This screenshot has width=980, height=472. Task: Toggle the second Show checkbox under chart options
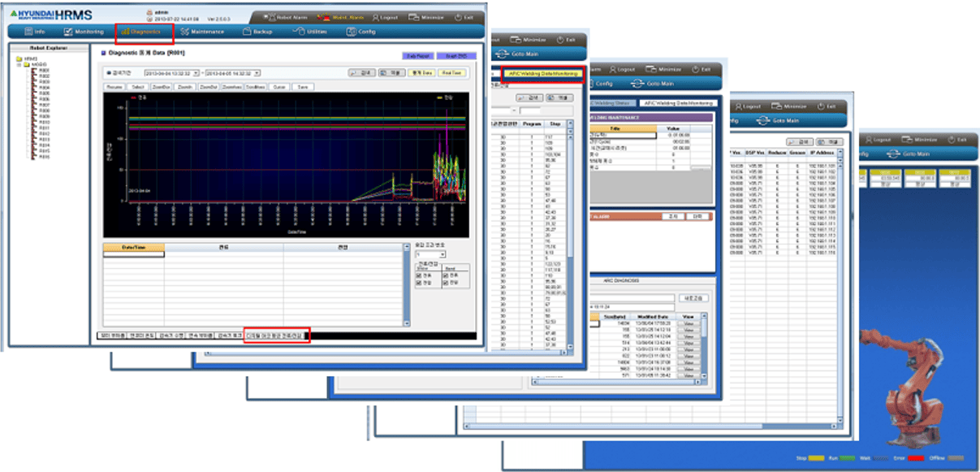(x=418, y=283)
